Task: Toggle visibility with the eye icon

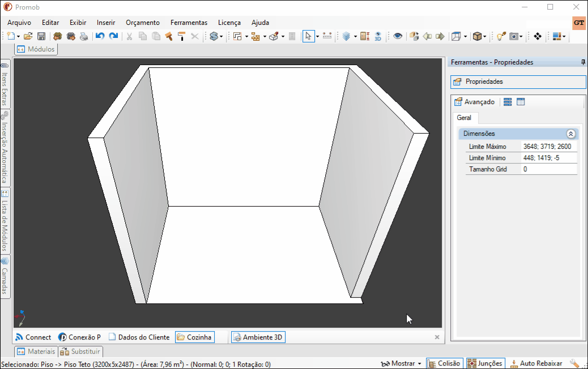Action: pyautogui.click(x=398, y=36)
